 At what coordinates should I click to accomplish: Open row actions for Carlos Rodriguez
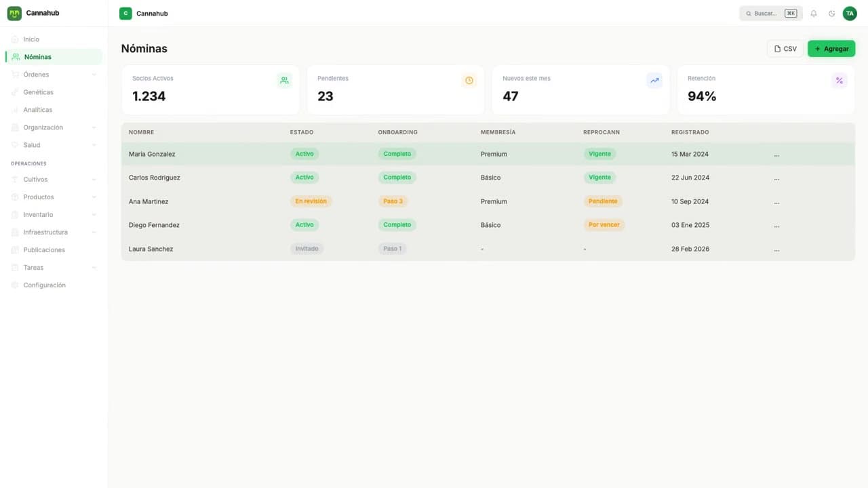click(x=776, y=178)
